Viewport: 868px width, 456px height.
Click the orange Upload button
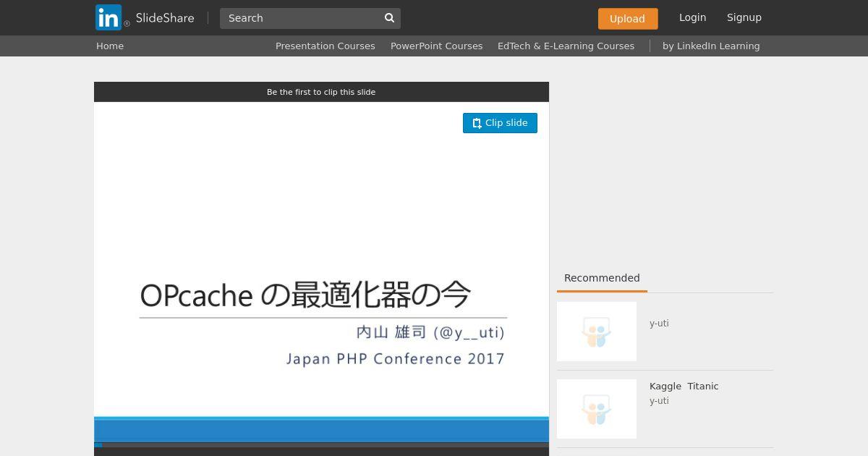click(x=628, y=19)
